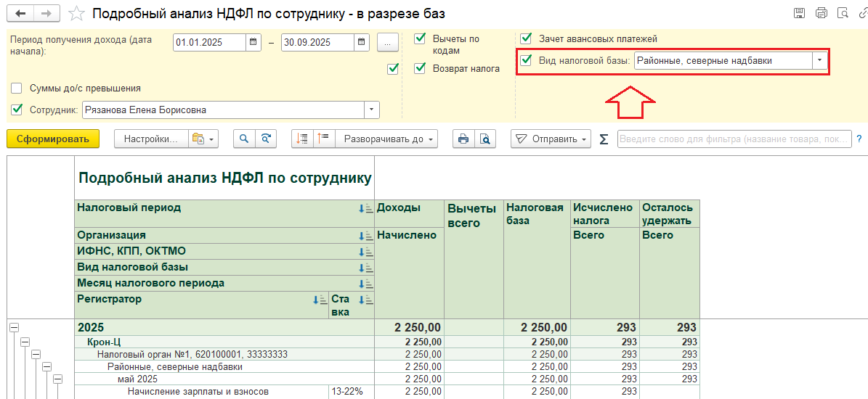
Task: Expand the 'Сотрудник' dropdown list
Action: click(372, 110)
